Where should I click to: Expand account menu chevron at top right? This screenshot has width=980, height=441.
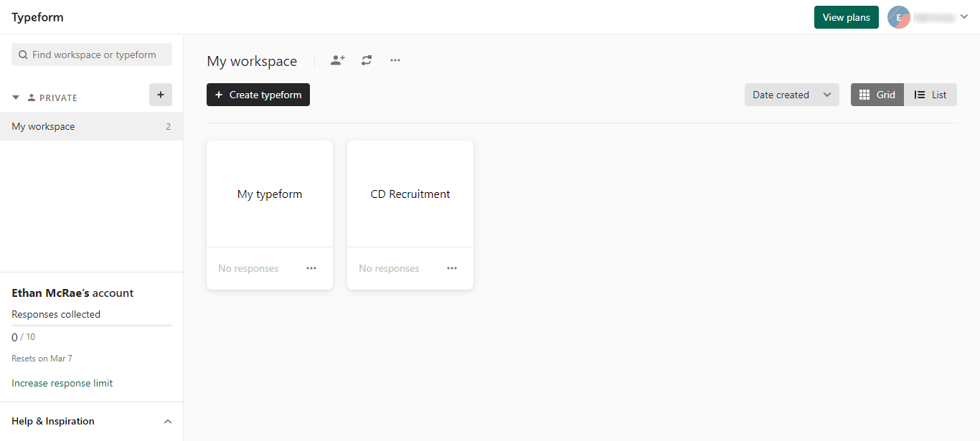point(963,17)
